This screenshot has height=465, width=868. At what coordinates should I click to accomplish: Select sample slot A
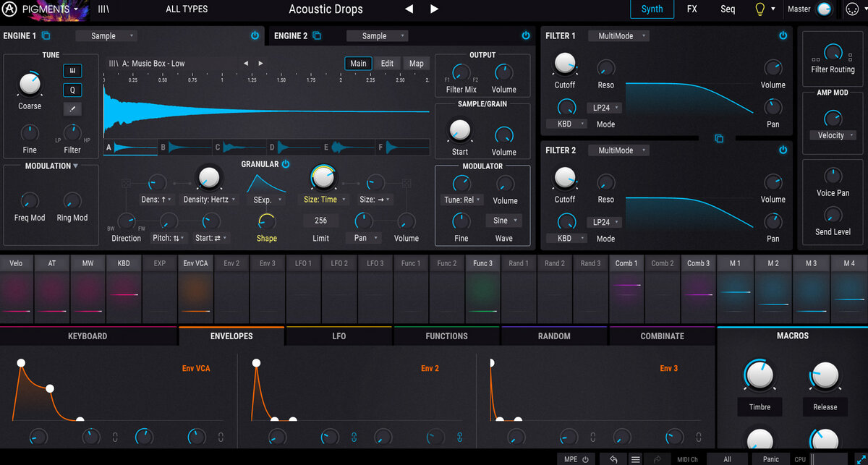130,147
